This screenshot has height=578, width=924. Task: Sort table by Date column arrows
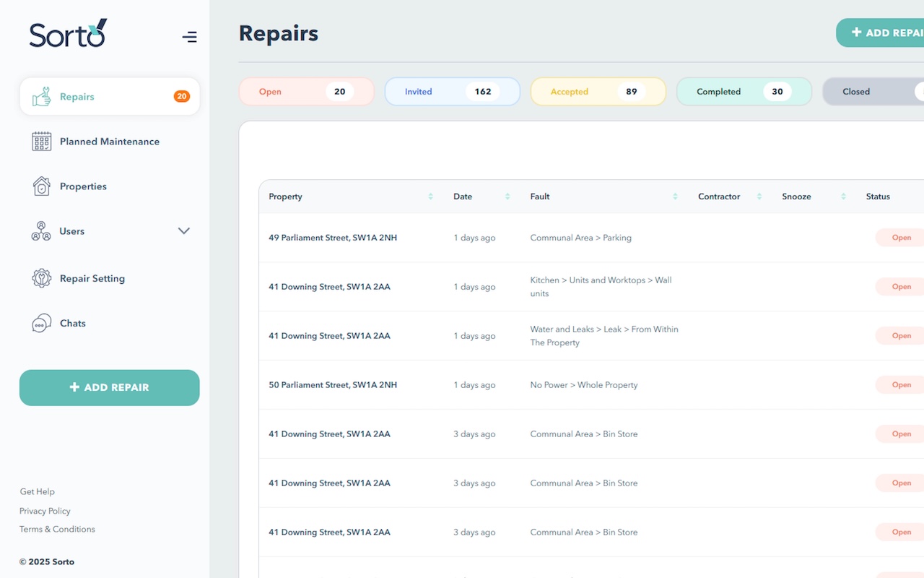tap(507, 197)
